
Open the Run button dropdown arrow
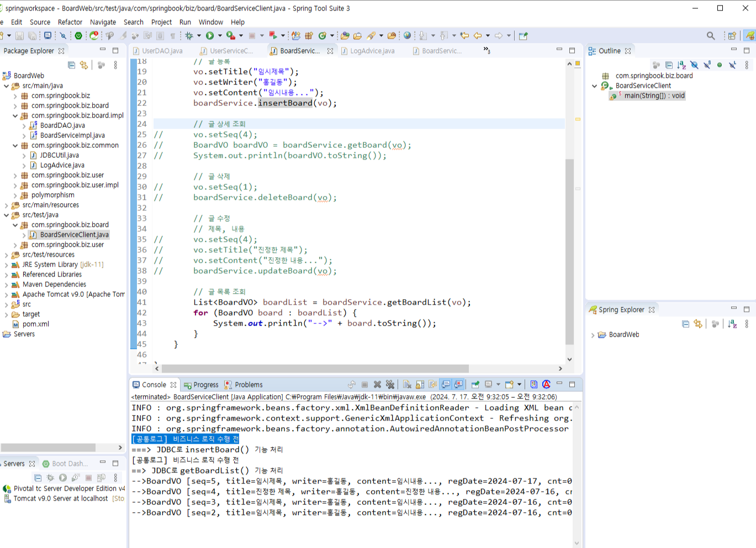(220, 36)
